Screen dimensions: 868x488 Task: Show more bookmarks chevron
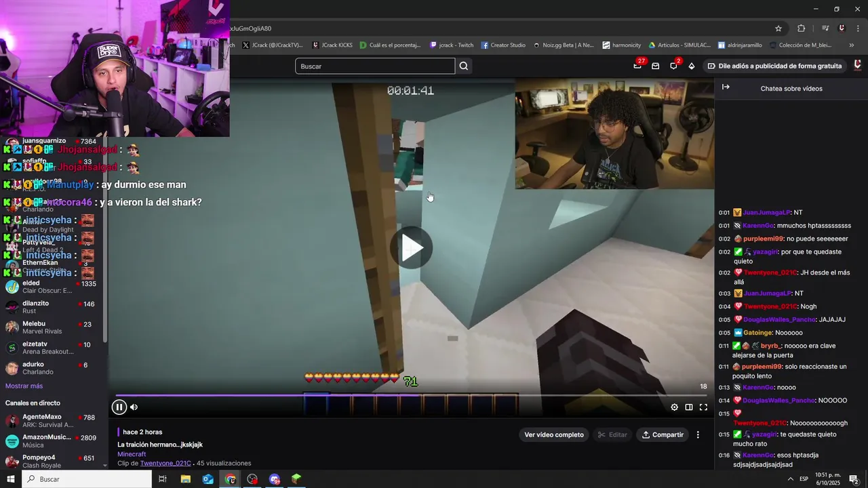click(x=851, y=45)
